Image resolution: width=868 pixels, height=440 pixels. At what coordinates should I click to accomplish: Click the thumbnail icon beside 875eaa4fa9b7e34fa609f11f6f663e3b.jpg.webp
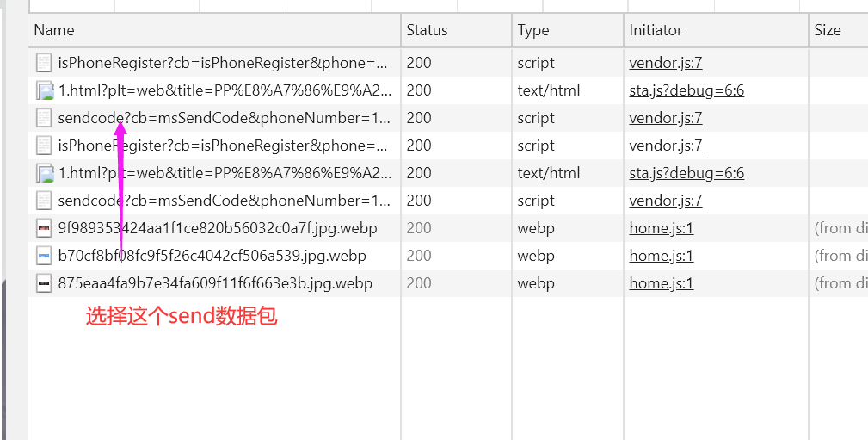(44, 283)
